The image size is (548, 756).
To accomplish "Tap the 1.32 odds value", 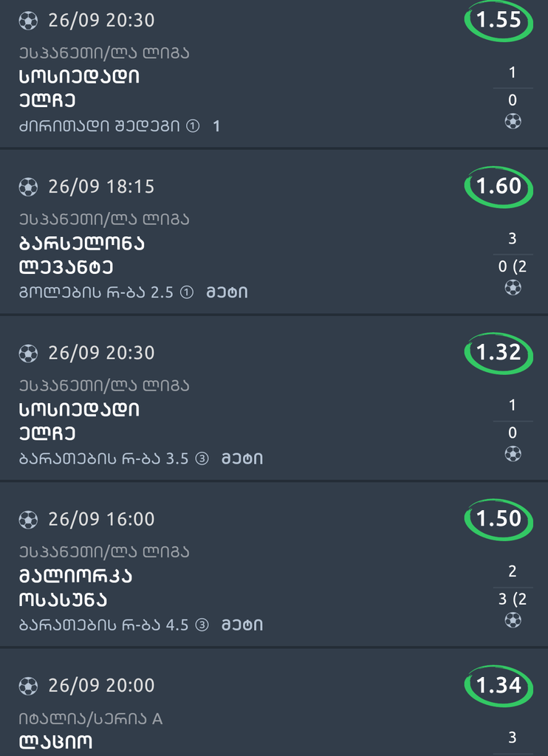I will tap(499, 353).
